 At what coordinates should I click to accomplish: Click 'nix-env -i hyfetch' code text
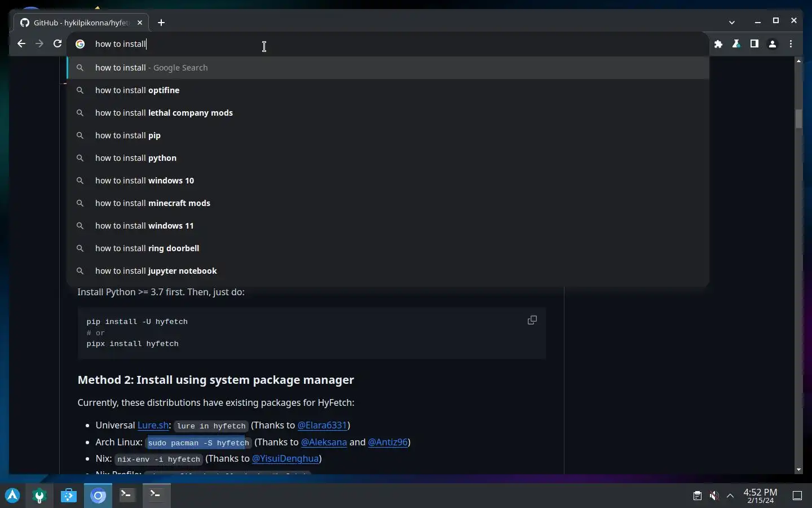pyautogui.click(x=158, y=459)
